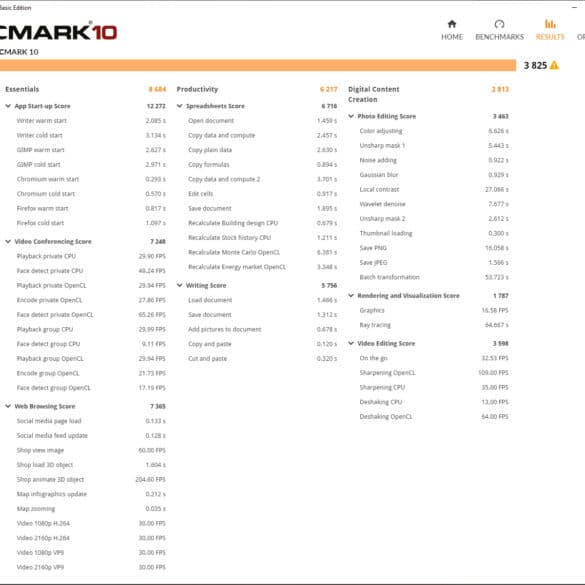Click Recalculate Energy market OpenCL row

263,267
